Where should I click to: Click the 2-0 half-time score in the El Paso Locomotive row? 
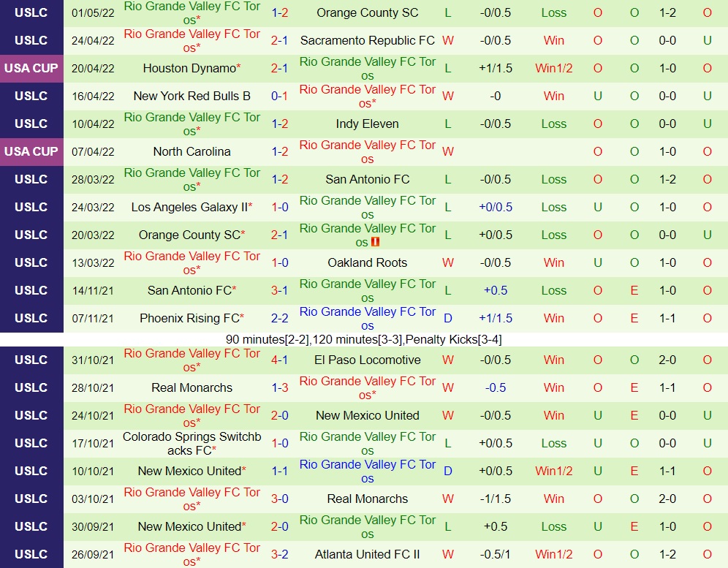pos(667,360)
